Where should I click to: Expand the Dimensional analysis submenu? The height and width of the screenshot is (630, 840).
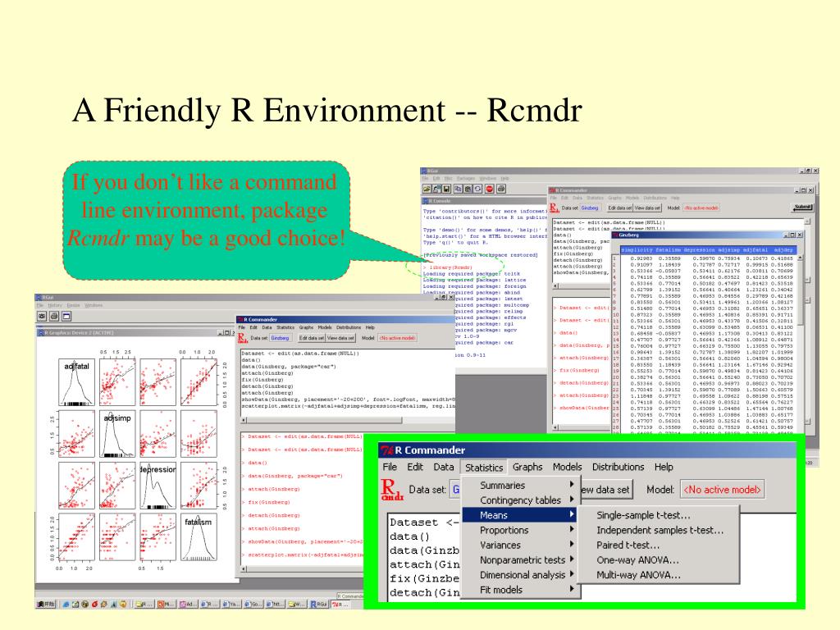pyautogui.click(x=521, y=575)
